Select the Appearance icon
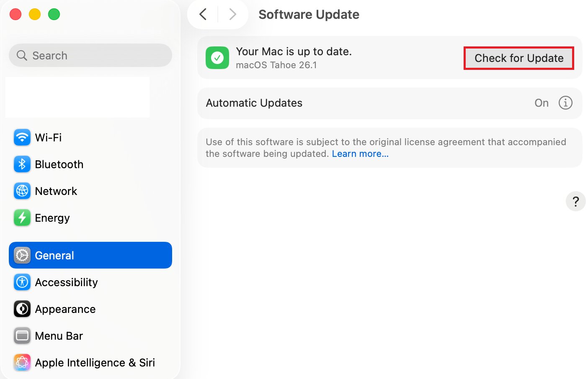Image resolution: width=588 pixels, height=379 pixels. point(22,309)
